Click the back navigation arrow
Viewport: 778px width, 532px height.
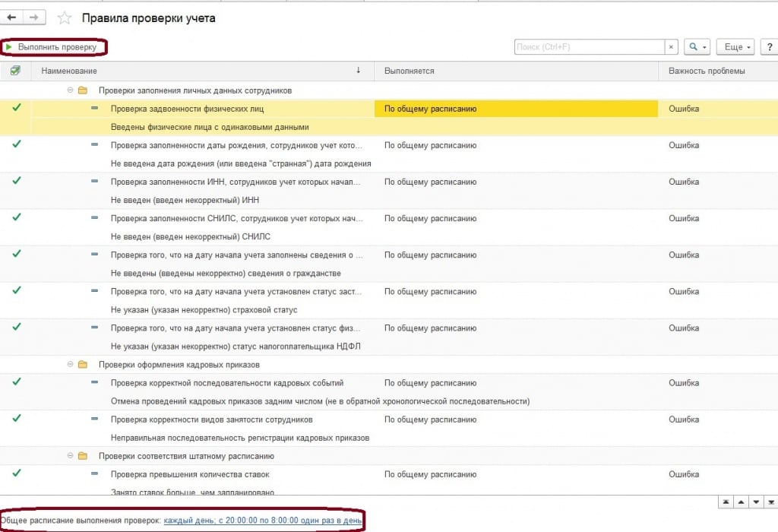click(12, 17)
